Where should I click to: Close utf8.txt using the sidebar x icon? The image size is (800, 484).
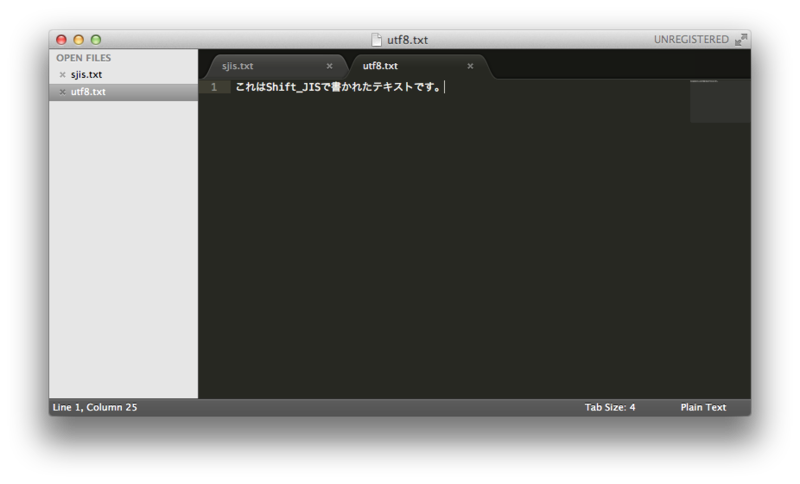click(x=62, y=92)
